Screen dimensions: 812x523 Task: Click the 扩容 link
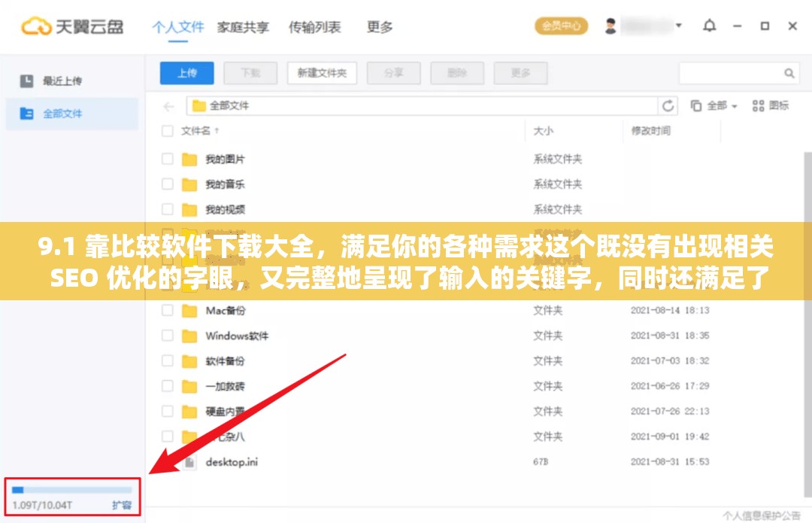(122, 506)
